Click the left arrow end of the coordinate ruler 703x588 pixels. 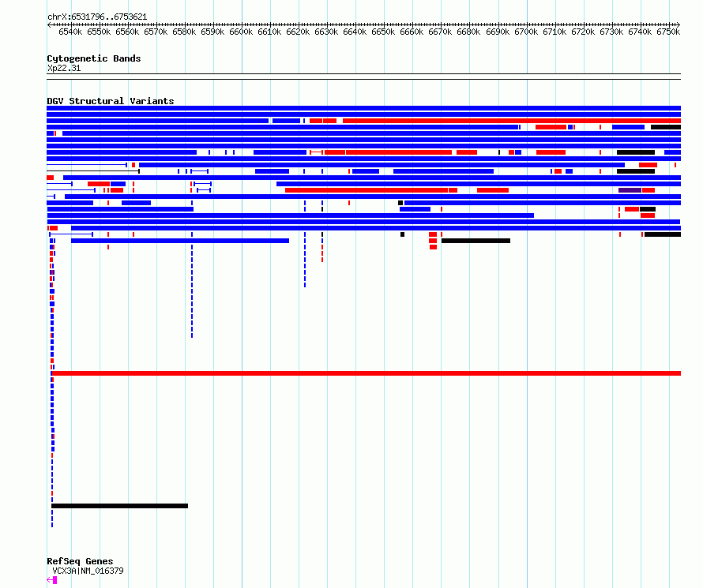pos(49,25)
